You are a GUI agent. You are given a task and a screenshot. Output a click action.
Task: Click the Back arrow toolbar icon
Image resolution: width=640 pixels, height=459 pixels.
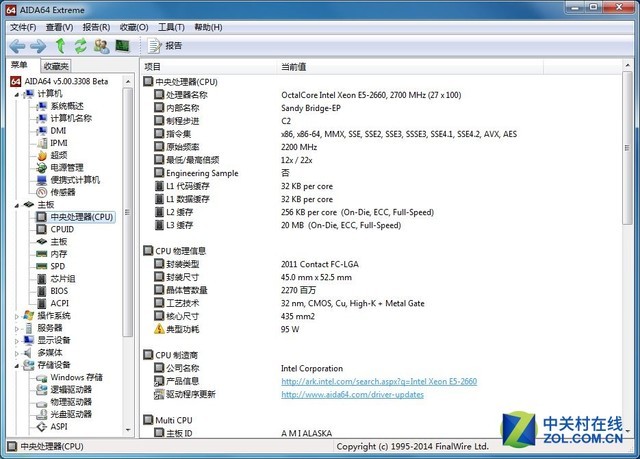coord(17,46)
